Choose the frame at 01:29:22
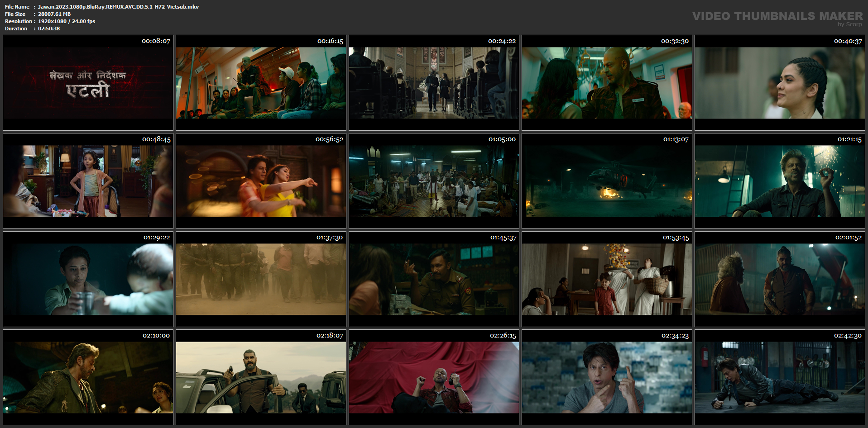The width and height of the screenshot is (868, 428). (88, 279)
